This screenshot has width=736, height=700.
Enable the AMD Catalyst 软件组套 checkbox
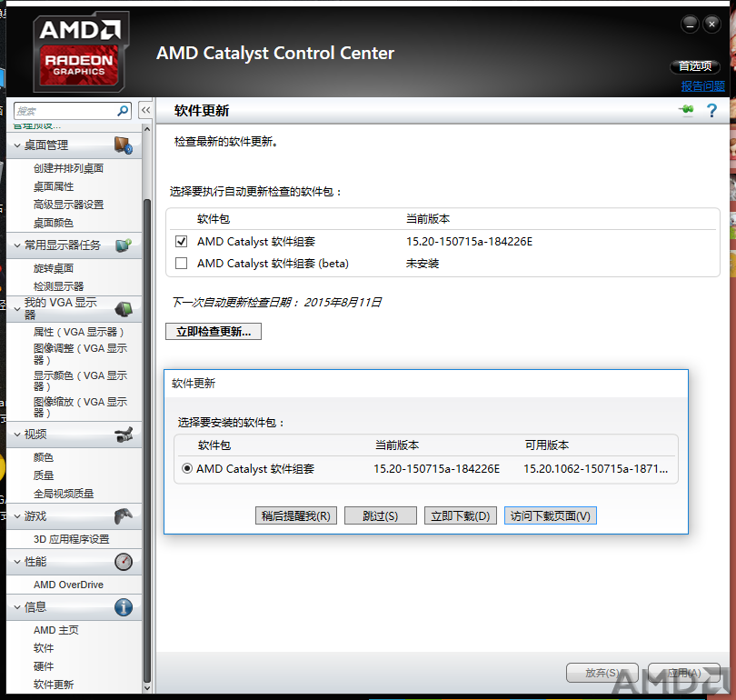pos(181,241)
